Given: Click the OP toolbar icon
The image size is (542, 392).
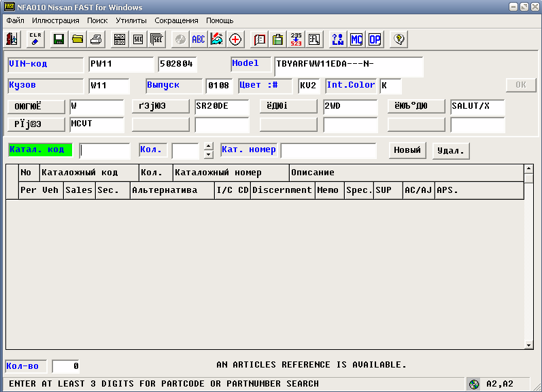Looking at the screenshot, I should click(x=375, y=39).
